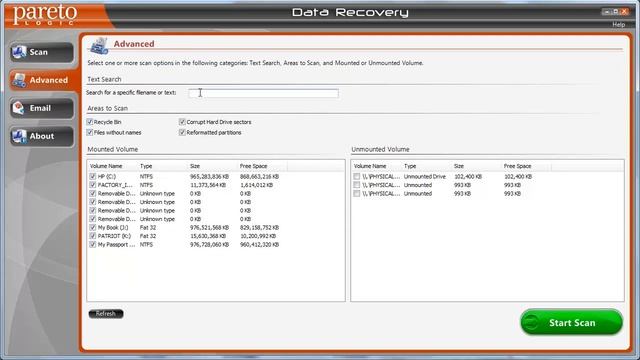Screen dimensions: 640x360
Task: Click the Unmounted Drive type cell
Action: (x=424, y=177)
